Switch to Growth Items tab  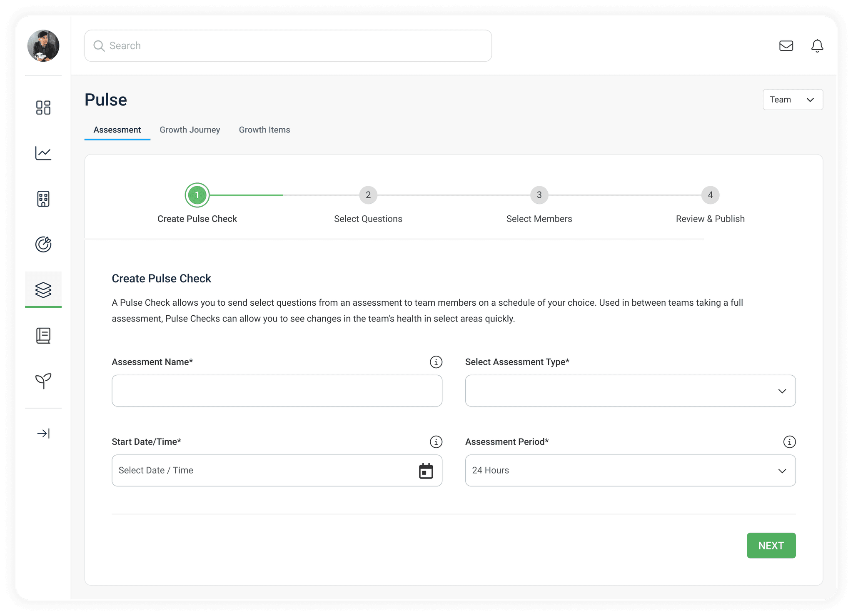pos(264,130)
